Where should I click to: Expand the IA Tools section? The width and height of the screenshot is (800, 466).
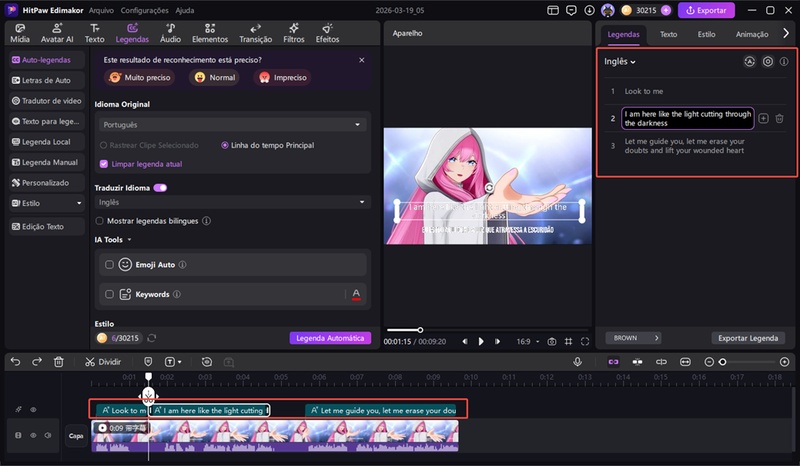113,239
